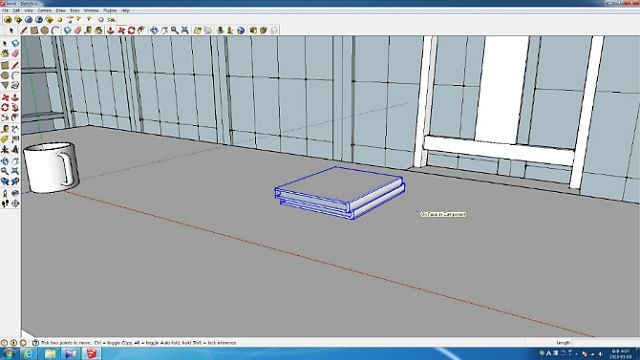
Task: Select the Walk footprints tool
Action: [5, 203]
